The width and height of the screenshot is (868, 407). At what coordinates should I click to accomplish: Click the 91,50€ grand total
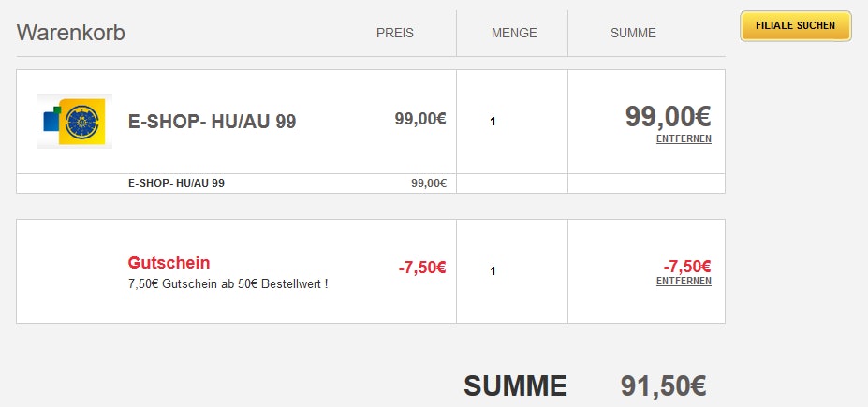(x=663, y=385)
